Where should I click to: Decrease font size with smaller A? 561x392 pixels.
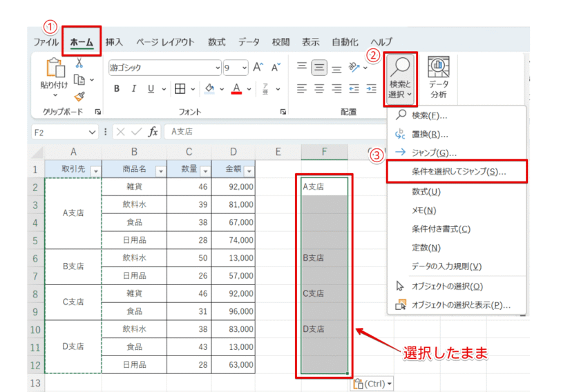276,67
